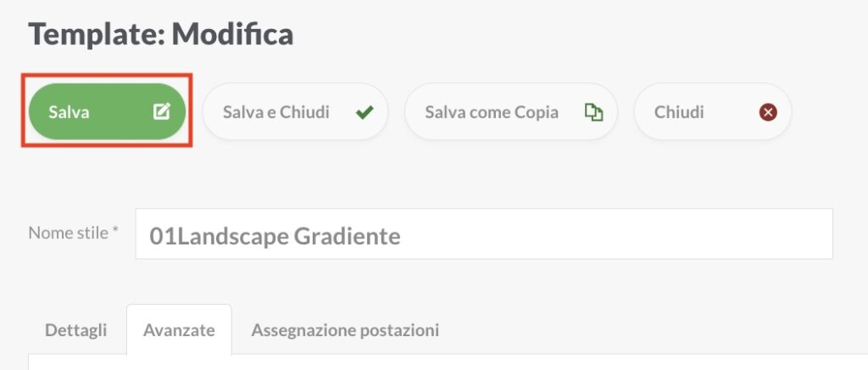868x370 pixels.
Task: Click the pencil edit icon inside Salva
Action: tap(162, 112)
